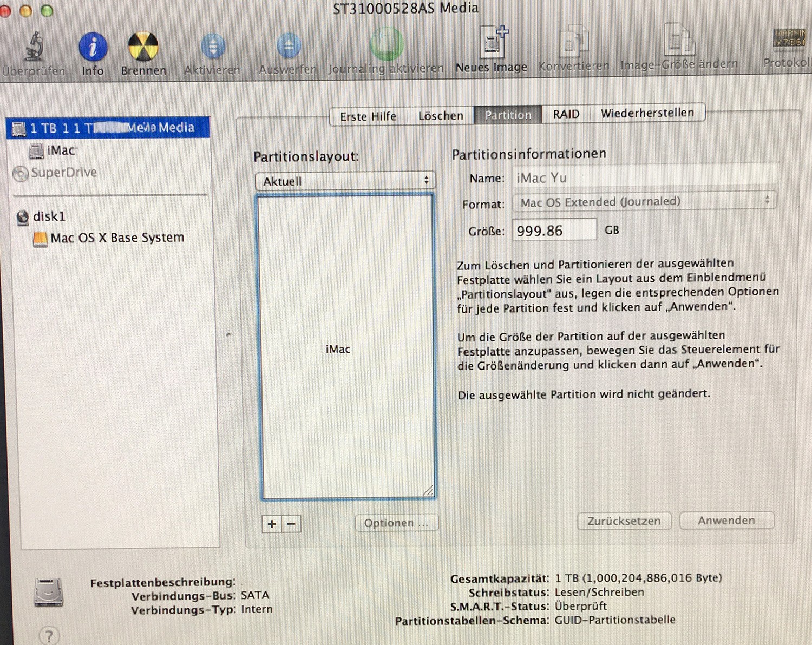
Task: Click the Optionen button
Action: click(396, 523)
